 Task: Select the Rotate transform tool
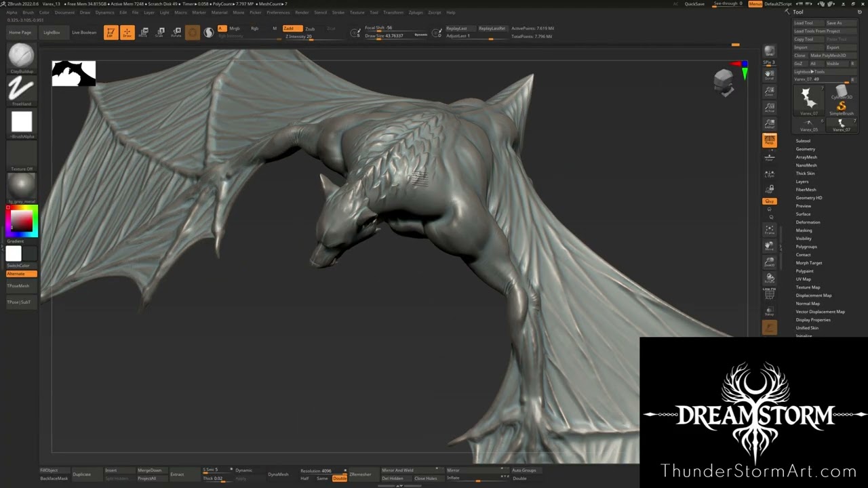tap(176, 33)
